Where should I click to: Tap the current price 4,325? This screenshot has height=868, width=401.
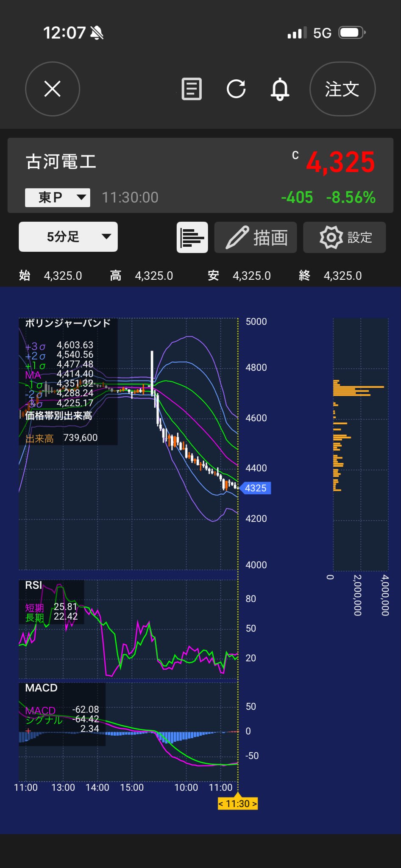340,162
